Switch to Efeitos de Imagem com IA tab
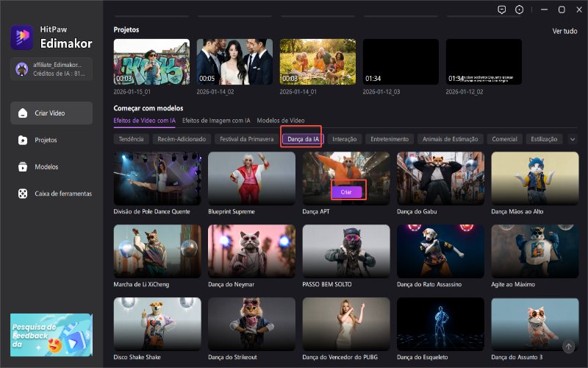The image size is (588, 368). pos(216,120)
